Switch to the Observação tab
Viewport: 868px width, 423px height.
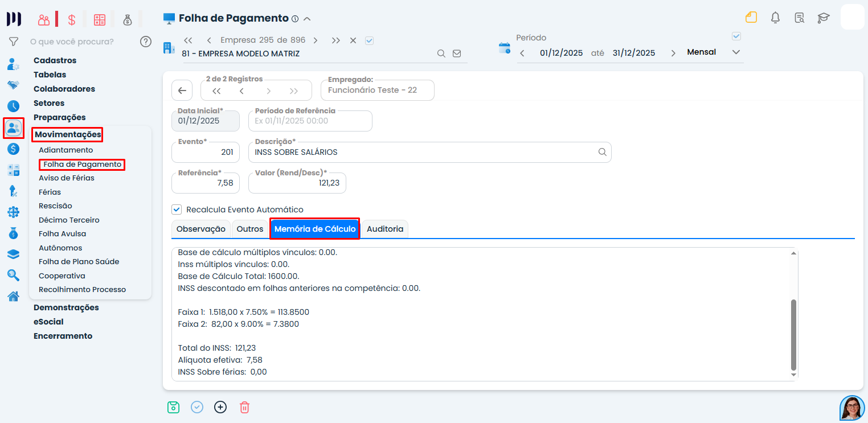click(x=201, y=229)
